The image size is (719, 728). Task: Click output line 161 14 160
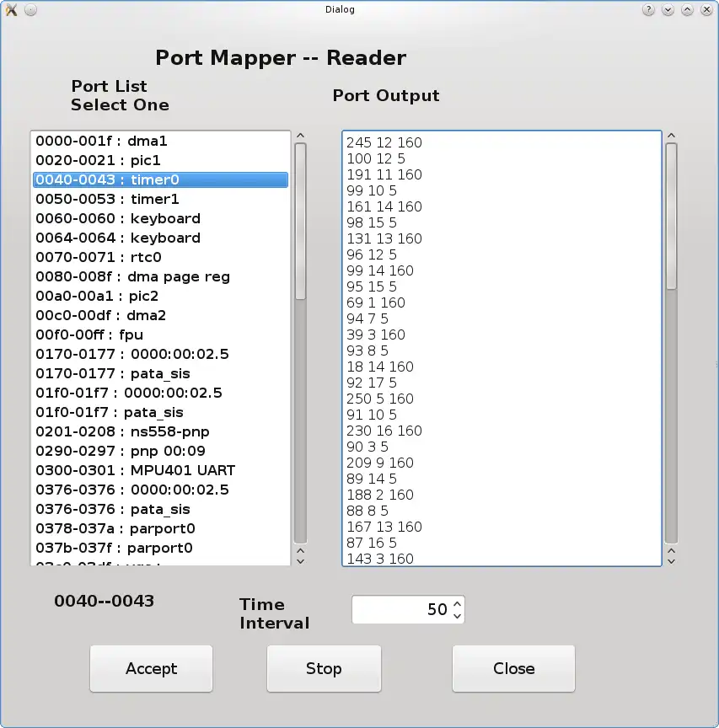pyautogui.click(x=384, y=206)
